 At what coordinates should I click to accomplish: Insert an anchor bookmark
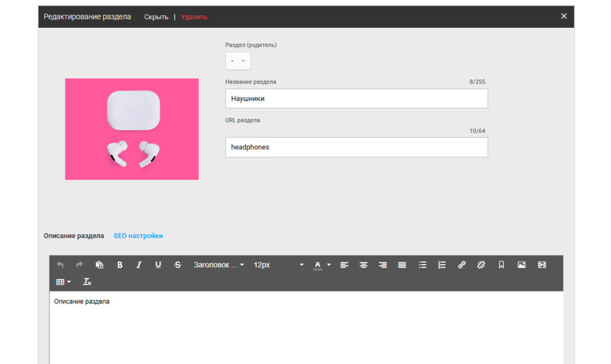501,265
